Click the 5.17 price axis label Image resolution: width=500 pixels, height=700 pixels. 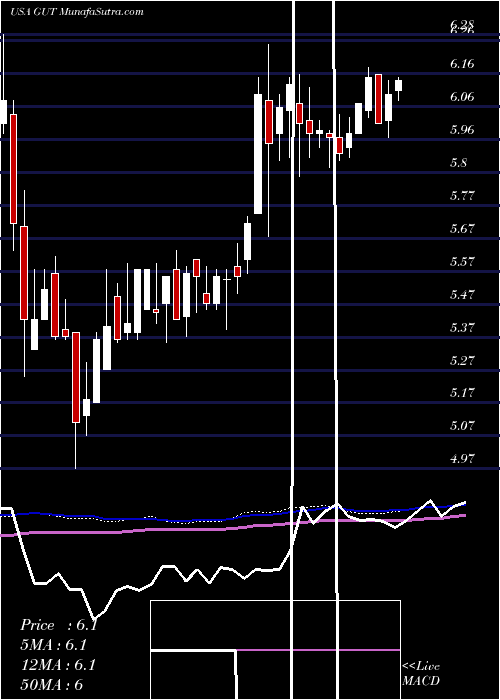462,393
